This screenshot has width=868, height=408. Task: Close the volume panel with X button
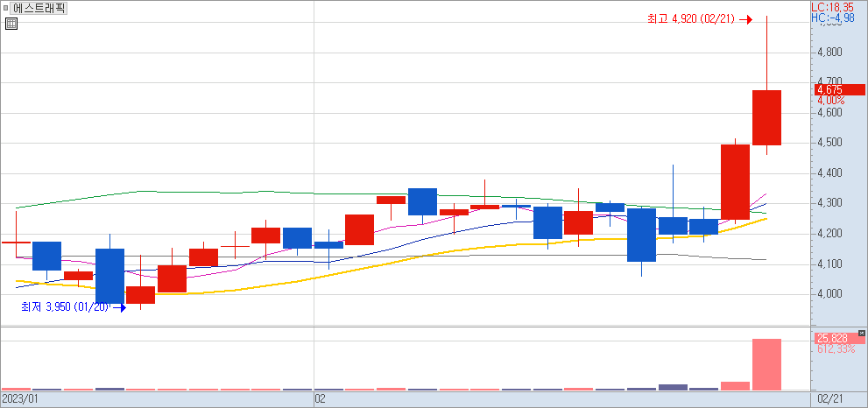[x=862, y=334]
